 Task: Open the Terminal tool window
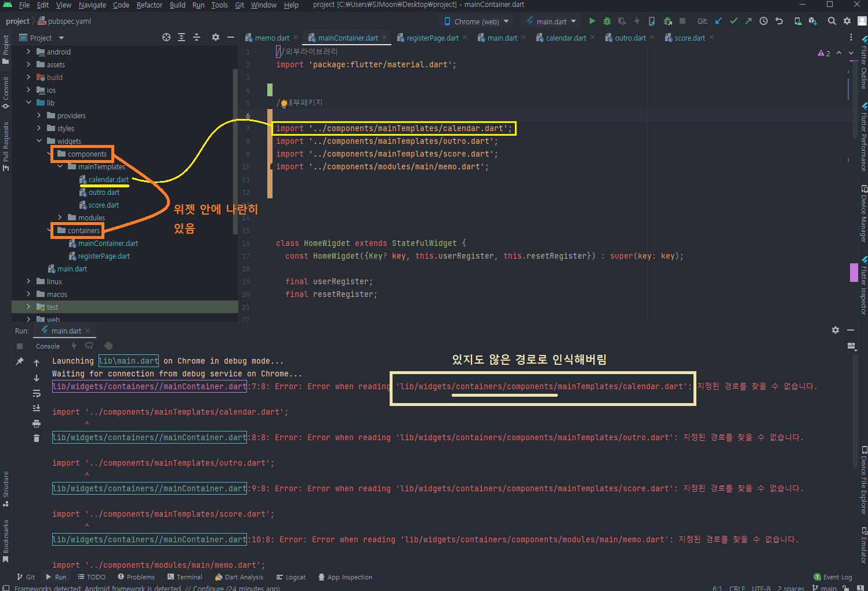184,577
